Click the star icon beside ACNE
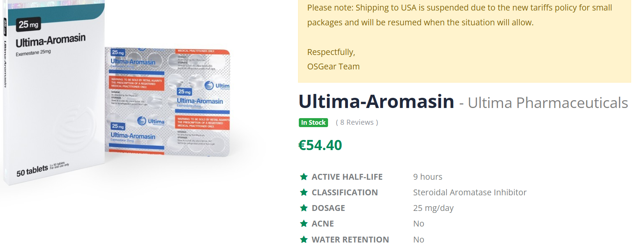The image size is (644, 246). (304, 223)
